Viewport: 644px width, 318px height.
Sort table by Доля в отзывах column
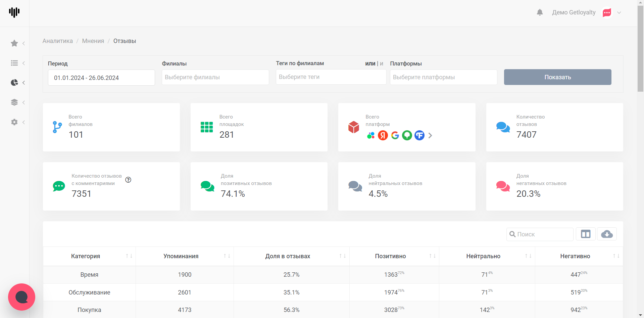coord(291,256)
